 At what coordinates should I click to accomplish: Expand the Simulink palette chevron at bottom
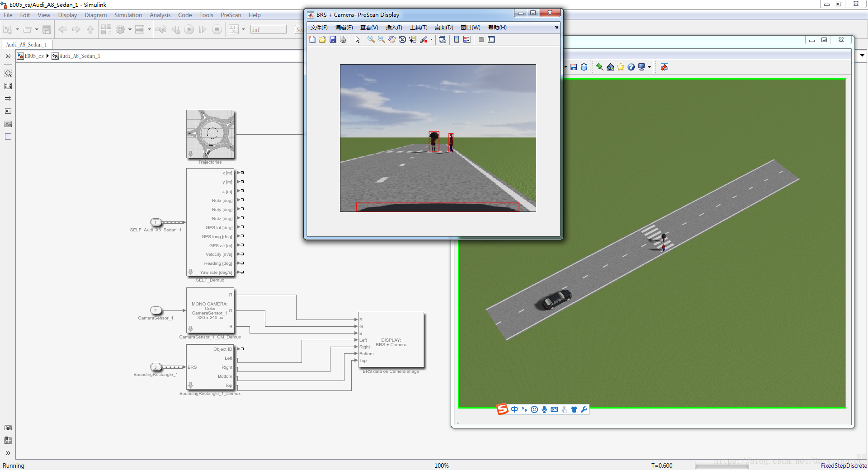coord(8,453)
